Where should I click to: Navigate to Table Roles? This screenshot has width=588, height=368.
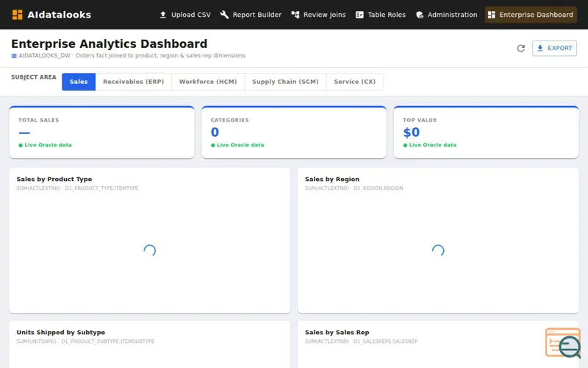coord(380,15)
